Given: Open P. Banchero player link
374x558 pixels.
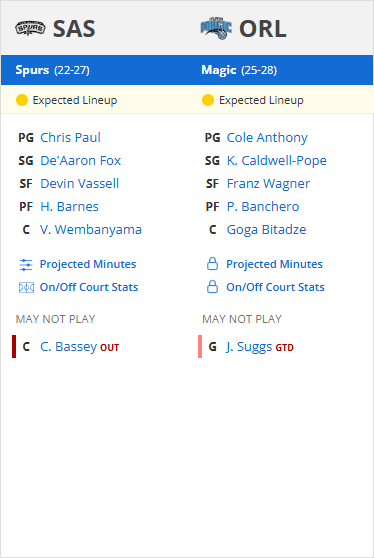Looking at the screenshot, I should pyautogui.click(x=263, y=206).
